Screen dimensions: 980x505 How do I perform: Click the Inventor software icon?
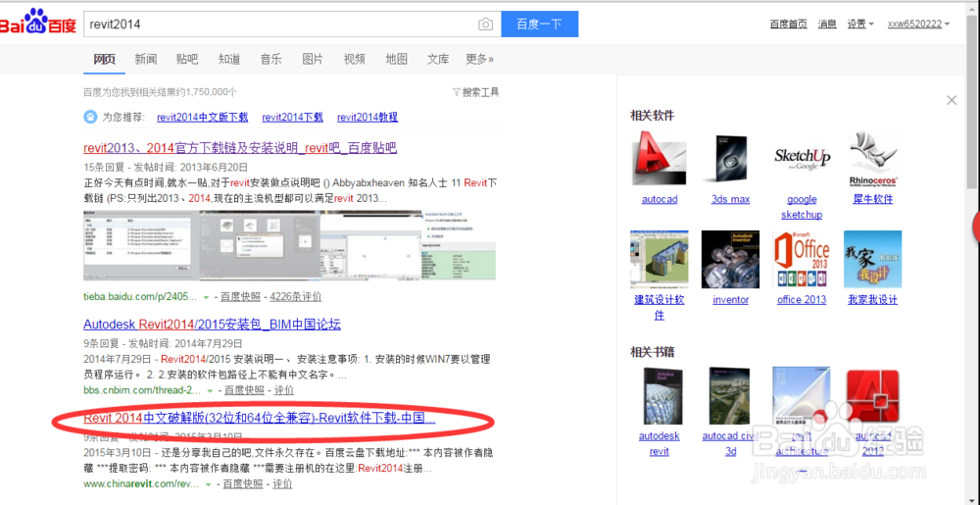[730, 260]
